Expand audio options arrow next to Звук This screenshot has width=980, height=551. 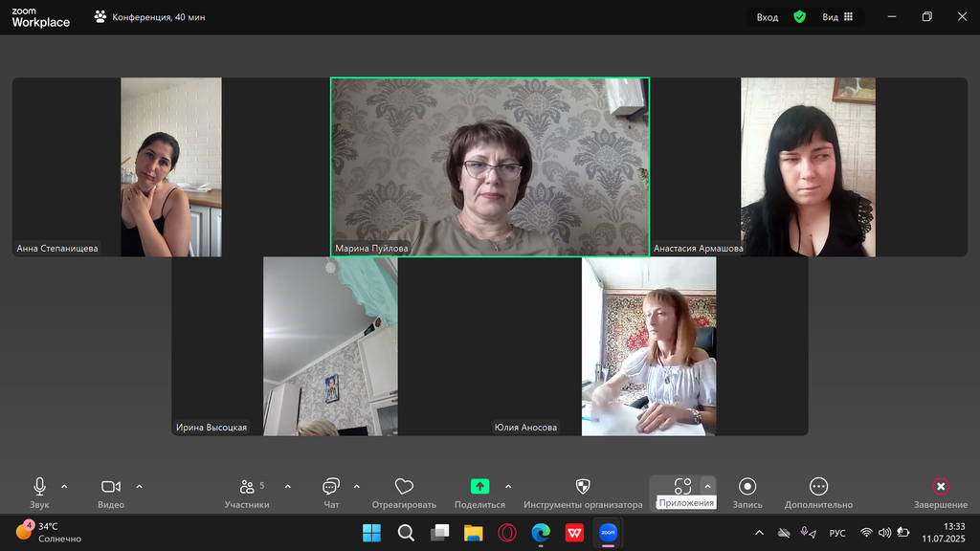(64, 486)
